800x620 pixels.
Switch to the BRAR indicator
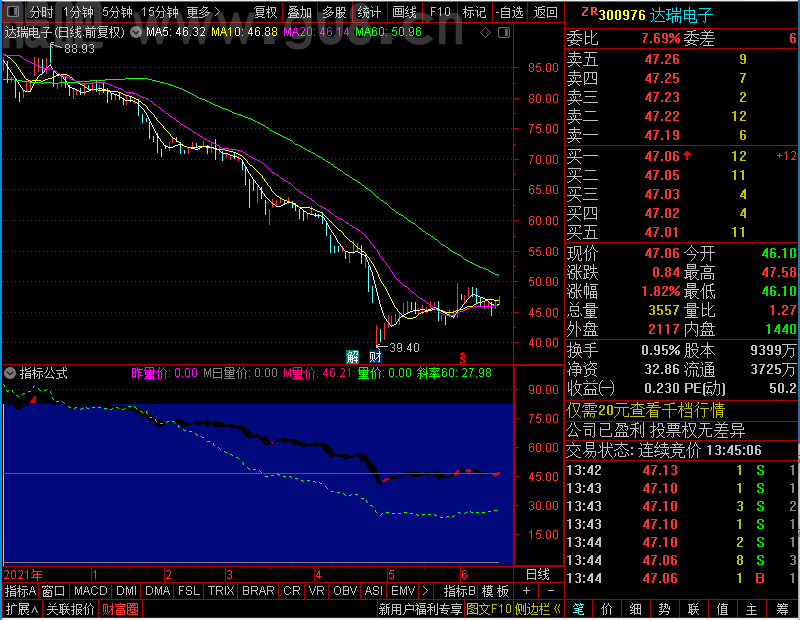(258, 591)
